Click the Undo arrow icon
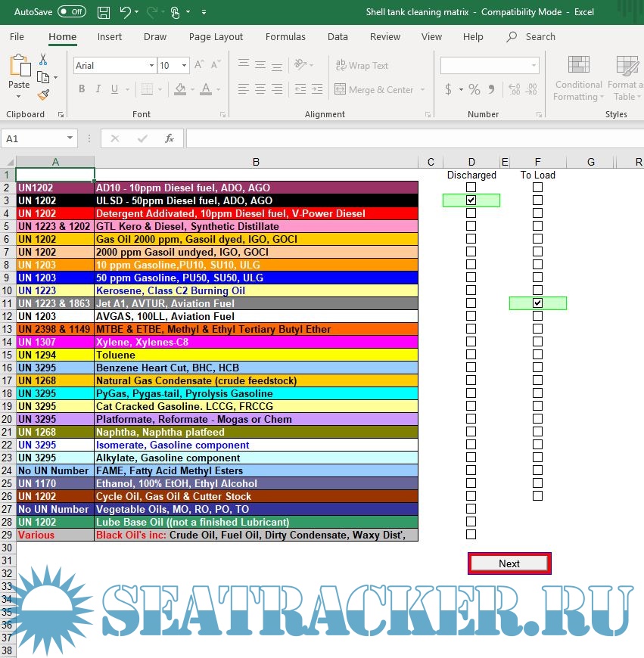This screenshot has width=644, height=658. coord(125,12)
